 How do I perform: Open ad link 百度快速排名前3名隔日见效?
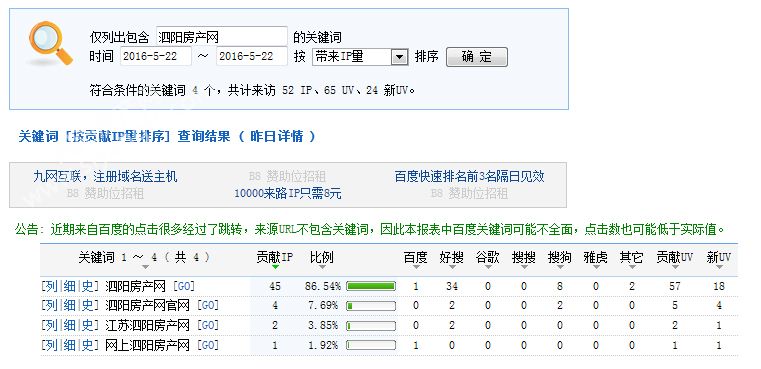click(469, 176)
